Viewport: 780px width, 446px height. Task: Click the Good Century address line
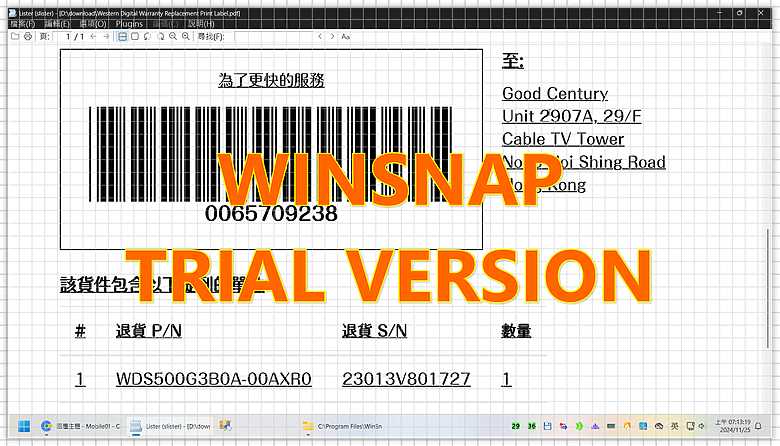point(555,93)
